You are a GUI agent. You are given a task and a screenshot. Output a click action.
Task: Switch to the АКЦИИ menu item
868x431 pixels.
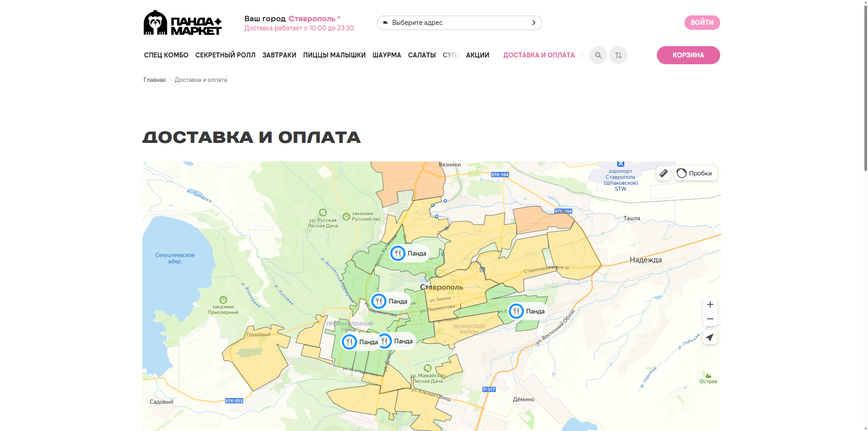tap(477, 55)
